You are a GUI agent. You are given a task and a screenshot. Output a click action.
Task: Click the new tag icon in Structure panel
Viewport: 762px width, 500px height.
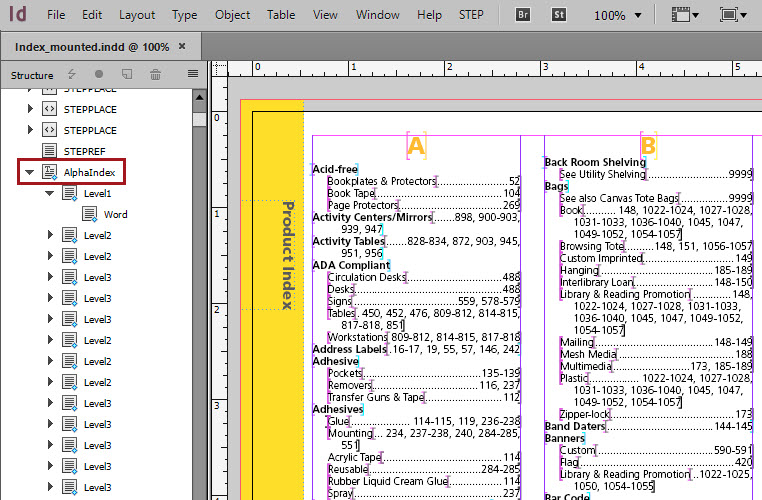(127, 75)
